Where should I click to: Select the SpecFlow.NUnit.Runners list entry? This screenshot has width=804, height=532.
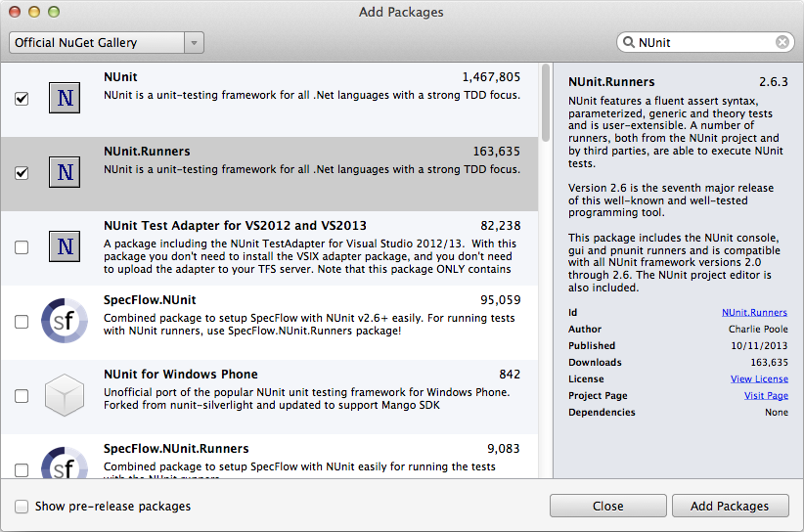[269, 456]
